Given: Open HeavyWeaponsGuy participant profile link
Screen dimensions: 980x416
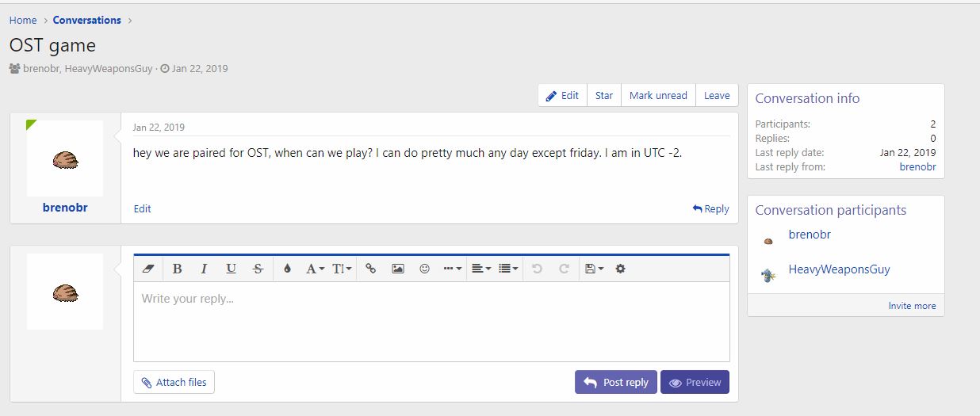Looking at the screenshot, I should click(x=839, y=269).
